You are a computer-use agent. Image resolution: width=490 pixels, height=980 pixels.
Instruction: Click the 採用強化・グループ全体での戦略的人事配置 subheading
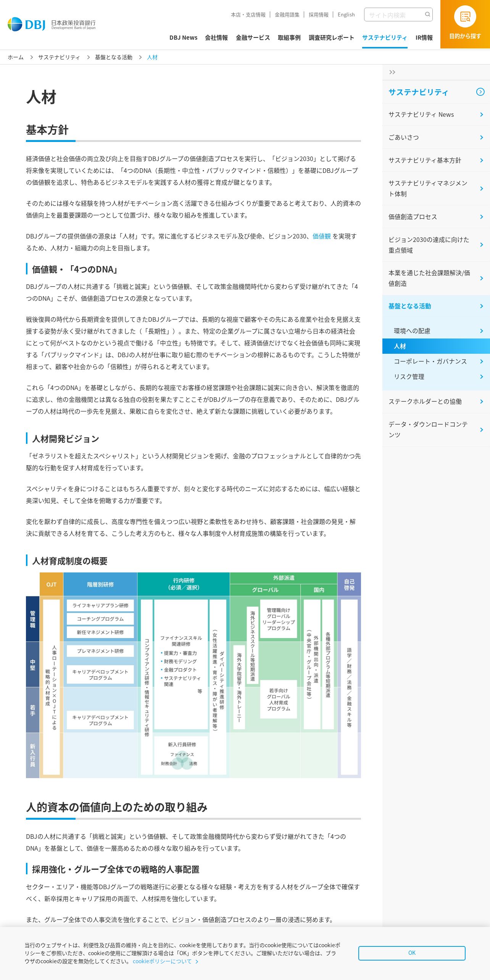point(116,869)
